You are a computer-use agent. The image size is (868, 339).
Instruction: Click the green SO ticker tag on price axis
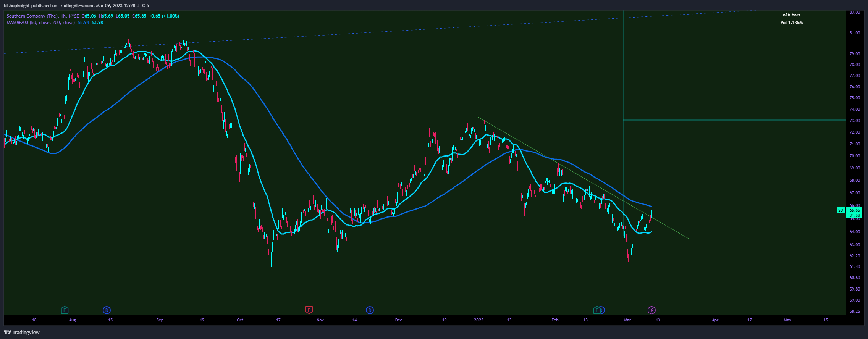point(841,210)
